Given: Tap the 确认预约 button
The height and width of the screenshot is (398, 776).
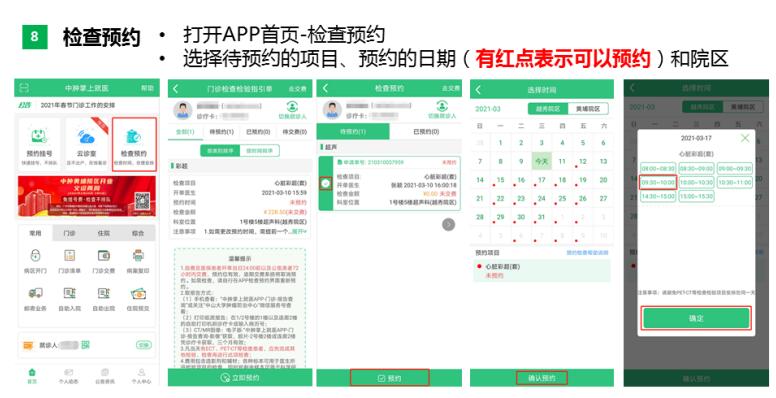Looking at the screenshot, I should [541, 378].
